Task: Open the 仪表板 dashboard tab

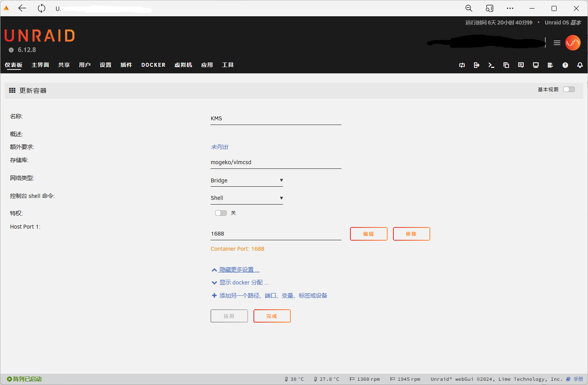Action: [14, 65]
